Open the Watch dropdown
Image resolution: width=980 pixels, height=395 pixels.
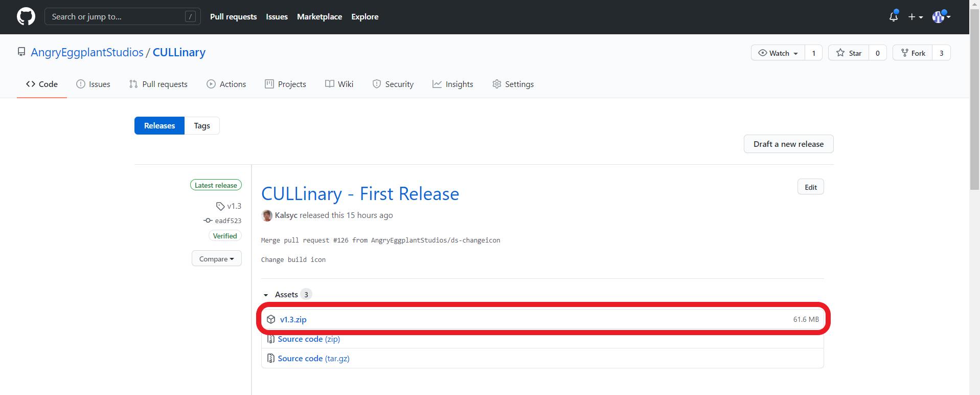click(778, 53)
